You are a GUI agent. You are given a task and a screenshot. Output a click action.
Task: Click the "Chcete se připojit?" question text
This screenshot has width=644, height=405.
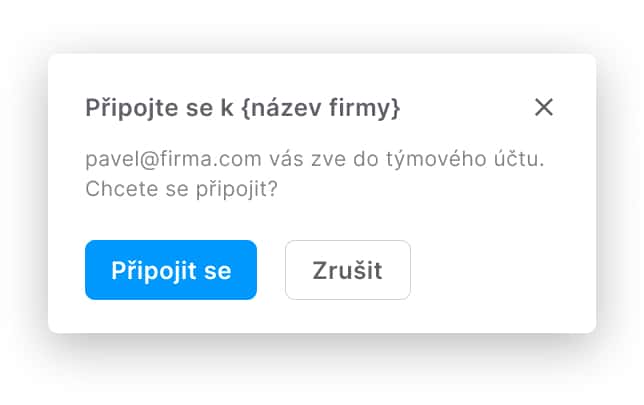(x=181, y=188)
